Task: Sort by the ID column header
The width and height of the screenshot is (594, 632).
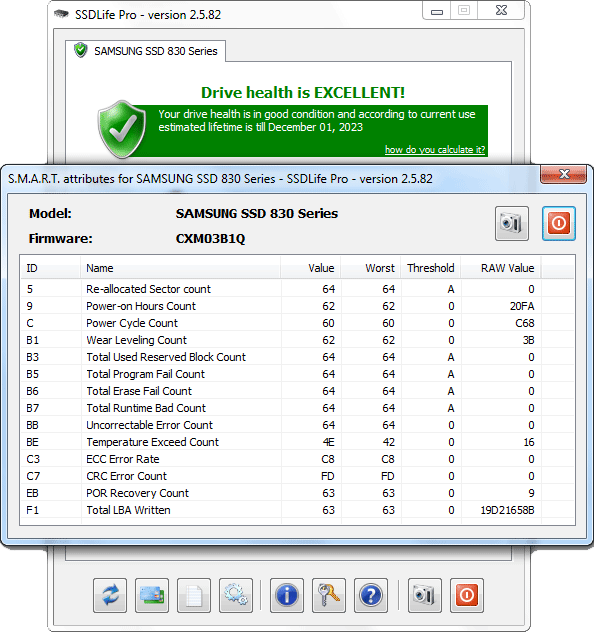Action: (x=51, y=268)
